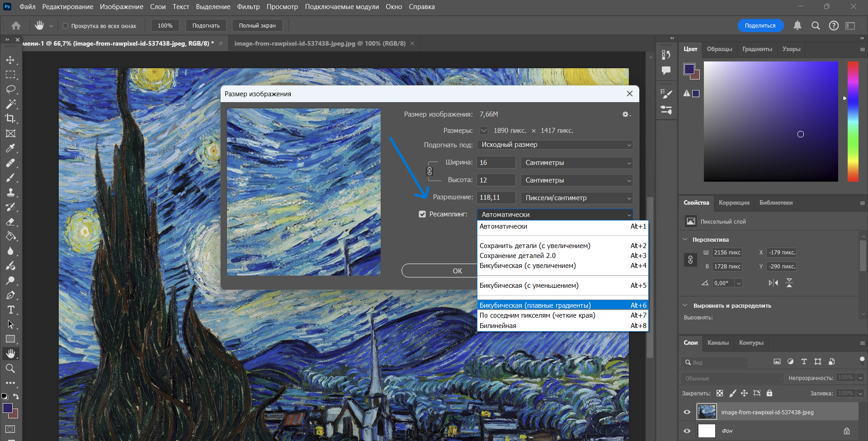Screen dimensions: 868x441
Task: Enable scrolling in all windows checkbox
Action: [x=66, y=26]
